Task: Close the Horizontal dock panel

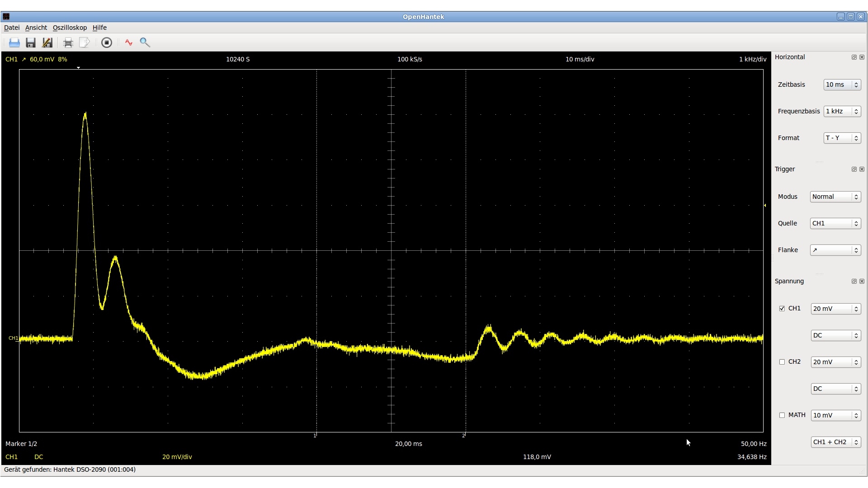Action: click(862, 57)
